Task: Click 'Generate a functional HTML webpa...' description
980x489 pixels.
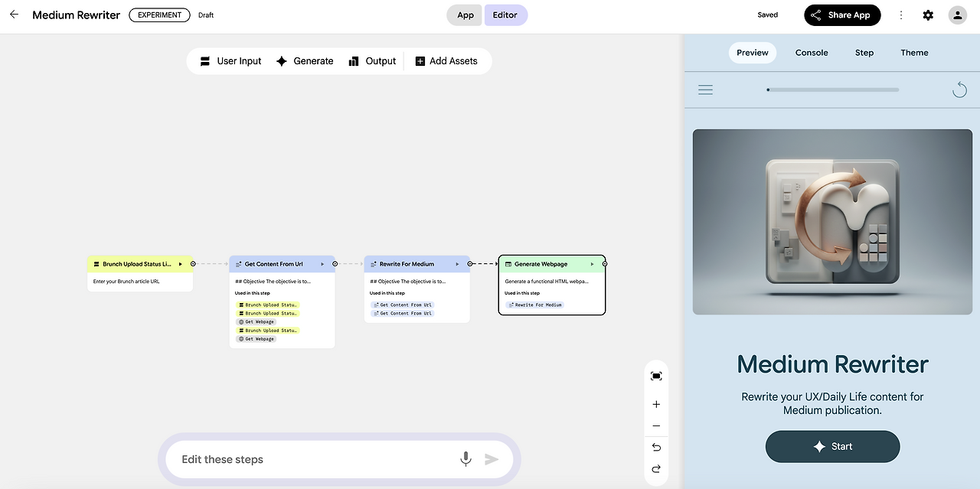Action: 547,282
